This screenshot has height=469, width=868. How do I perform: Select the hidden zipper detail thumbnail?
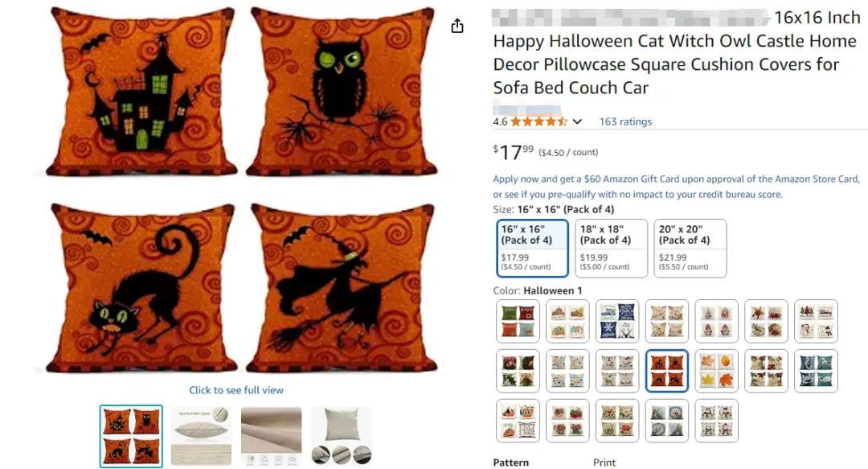point(200,436)
